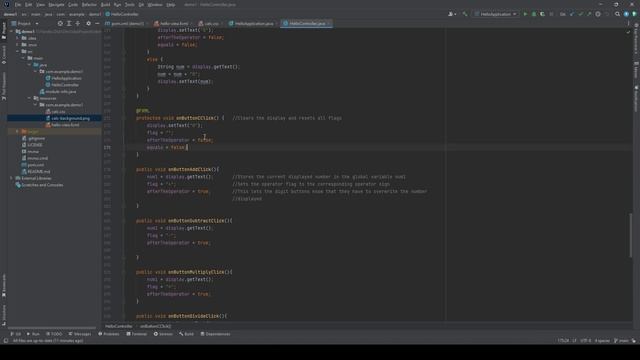Open the user account icon in toolbar
This screenshot has width=640, height=360.
click(x=452, y=14)
